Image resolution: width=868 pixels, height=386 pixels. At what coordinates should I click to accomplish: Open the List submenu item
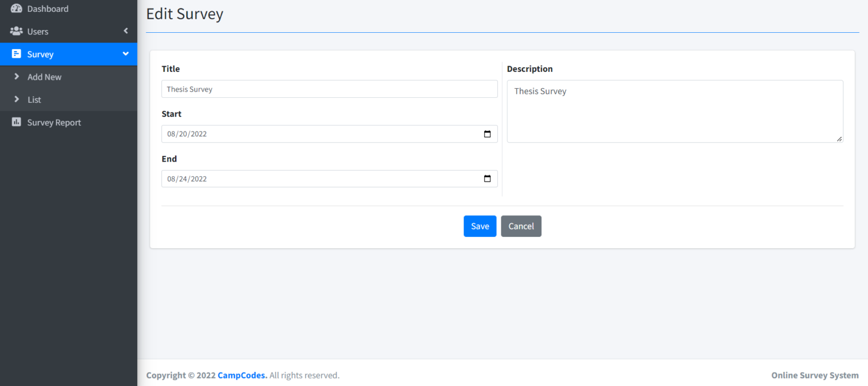pos(34,99)
